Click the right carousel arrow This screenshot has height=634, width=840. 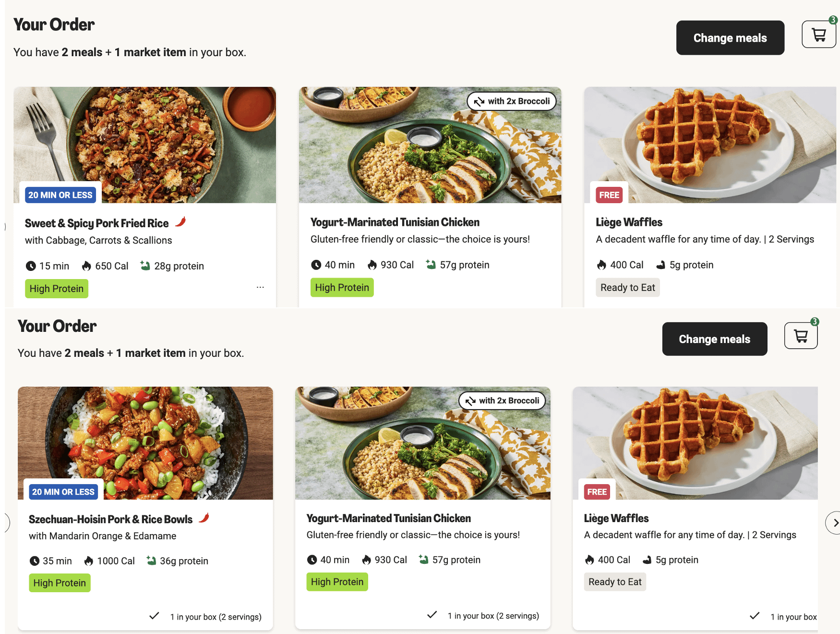835,523
